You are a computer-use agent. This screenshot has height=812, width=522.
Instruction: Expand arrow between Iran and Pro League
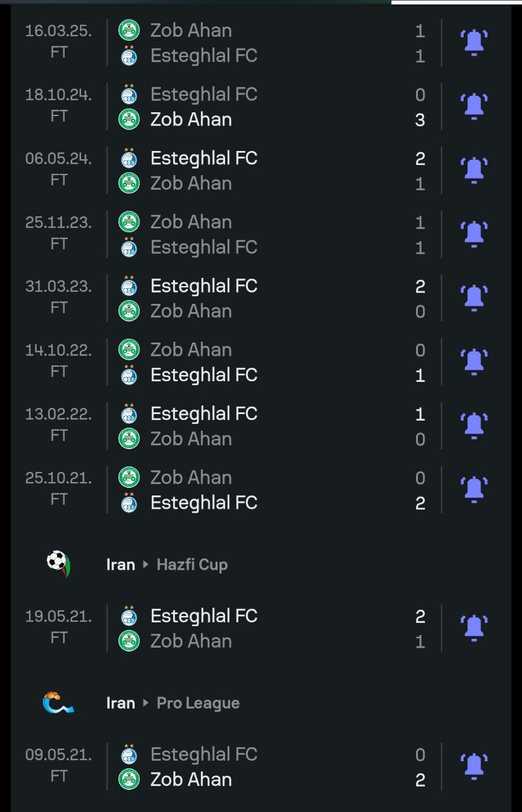tap(145, 703)
